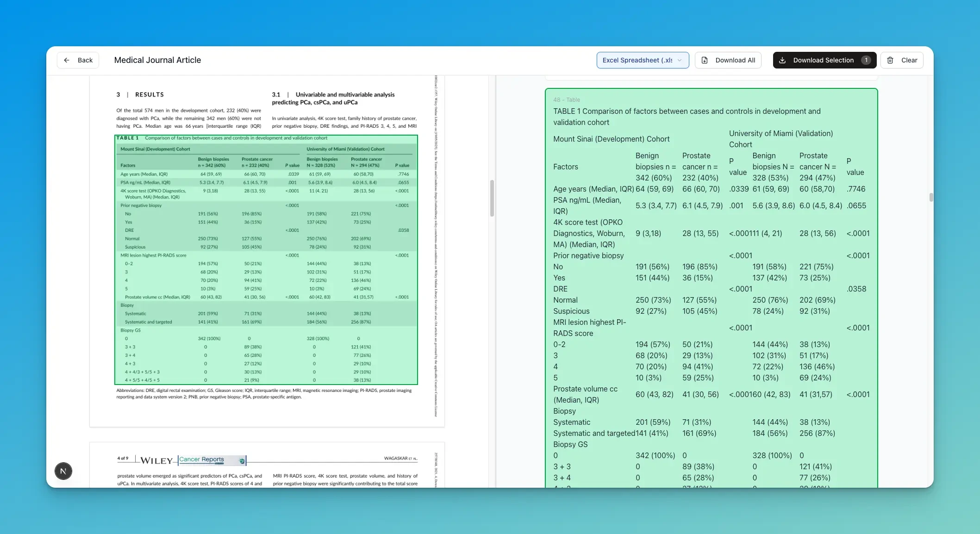Click the trash can icon

(890, 60)
